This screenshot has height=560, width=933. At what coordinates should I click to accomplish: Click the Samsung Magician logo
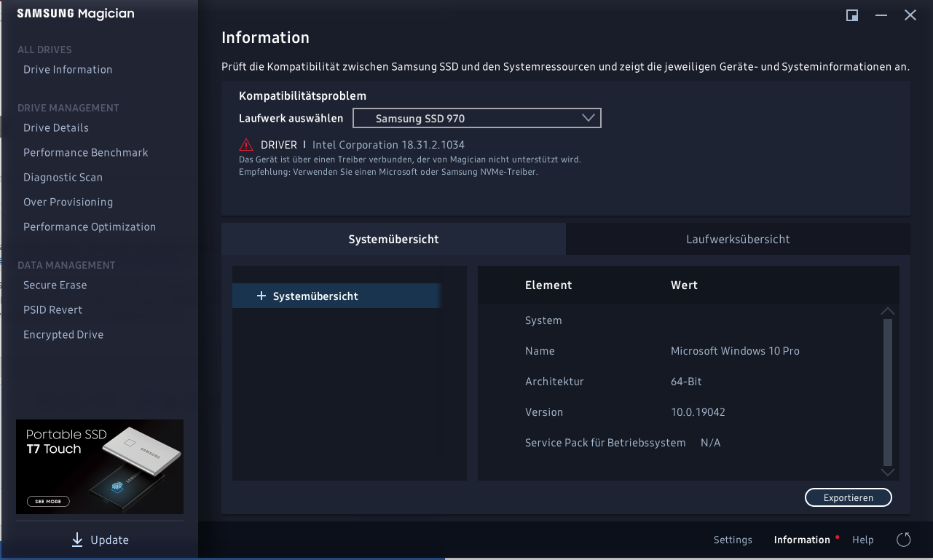click(x=76, y=14)
